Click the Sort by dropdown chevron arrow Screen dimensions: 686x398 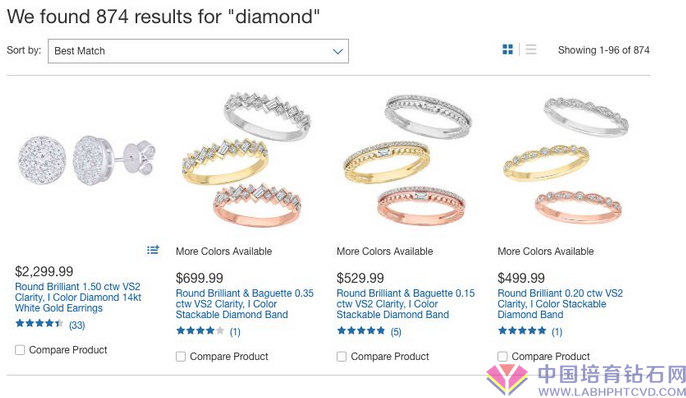[337, 51]
